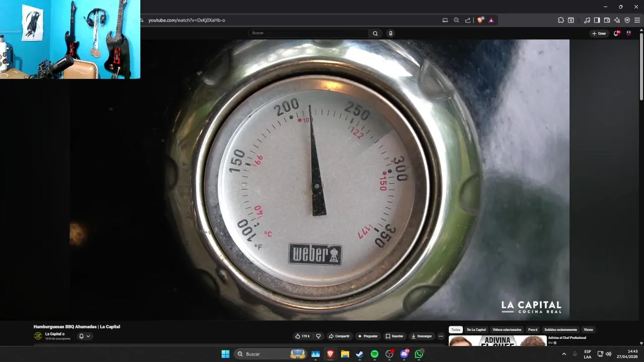Open Discord from taskbar
Viewport: 644px width, 362px height.
[404, 354]
